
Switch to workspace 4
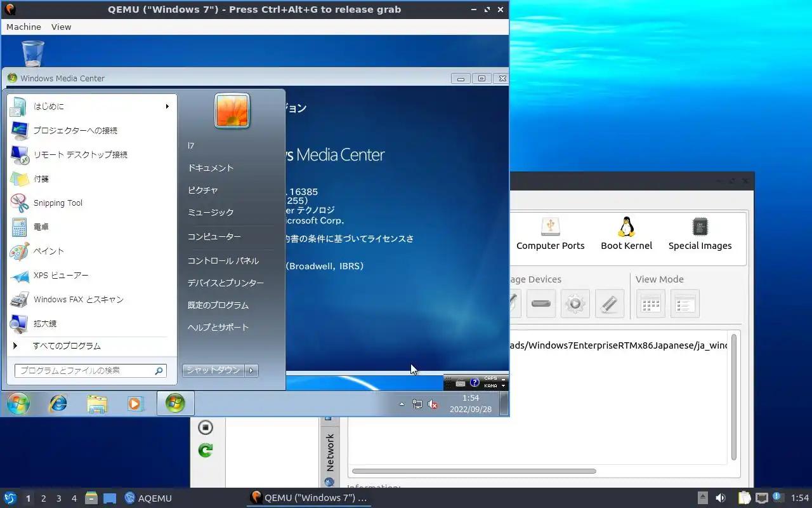tap(74, 498)
